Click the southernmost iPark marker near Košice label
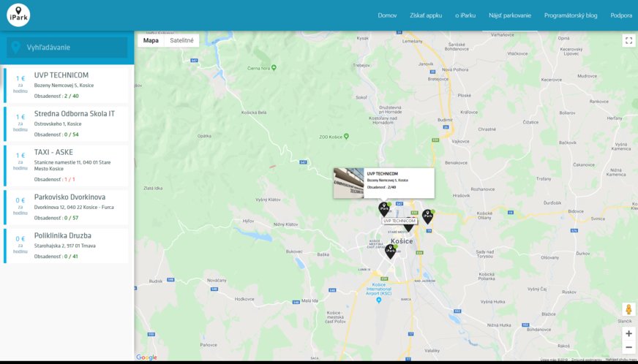This screenshot has height=364, width=638. (x=391, y=251)
